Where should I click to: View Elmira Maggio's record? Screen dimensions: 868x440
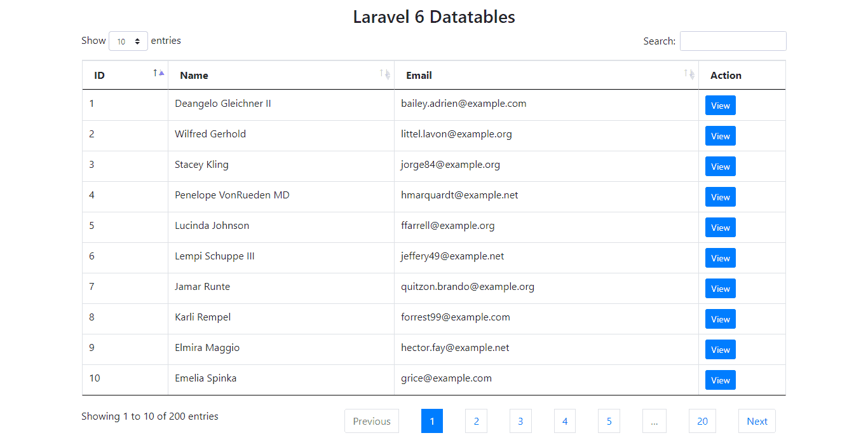[x=721, y=350]
